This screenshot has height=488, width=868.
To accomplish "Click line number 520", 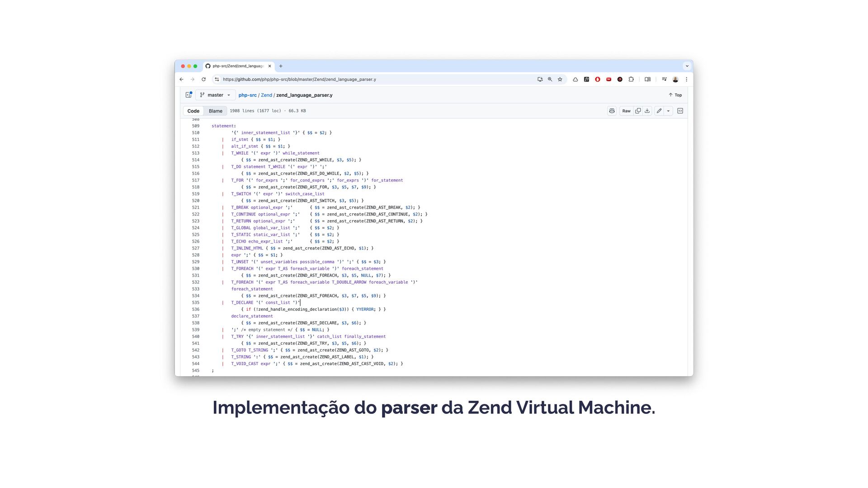I will (195, 201).
